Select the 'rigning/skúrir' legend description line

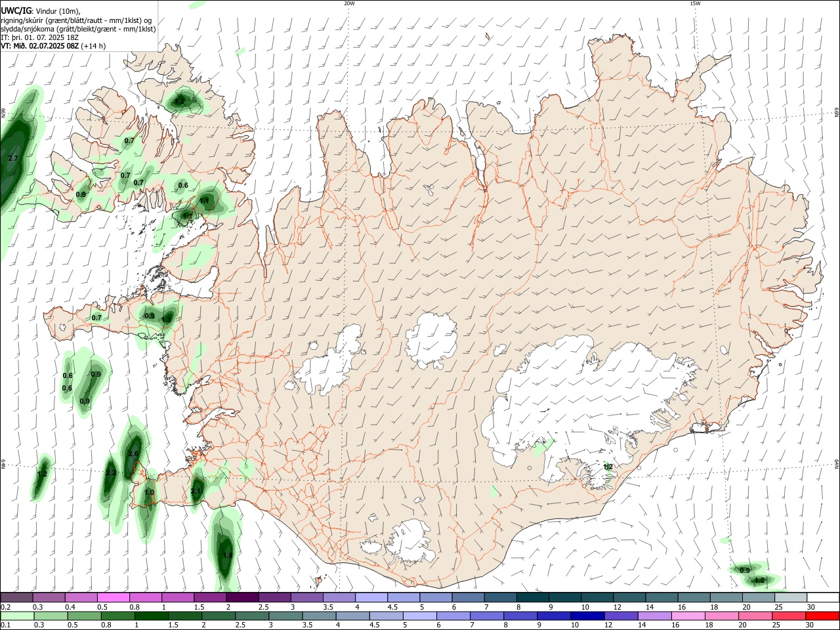tap(76, 20)
